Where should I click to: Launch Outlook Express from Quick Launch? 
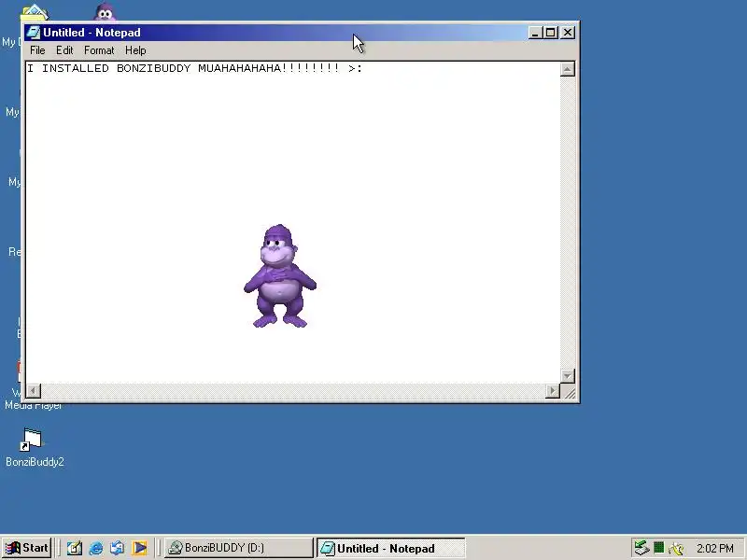pyautogui.click(x=118, y=548)
